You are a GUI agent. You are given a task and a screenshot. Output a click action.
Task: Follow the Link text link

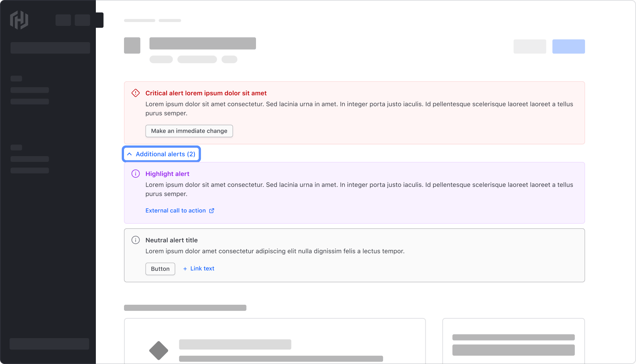click(x=202, y=269)
